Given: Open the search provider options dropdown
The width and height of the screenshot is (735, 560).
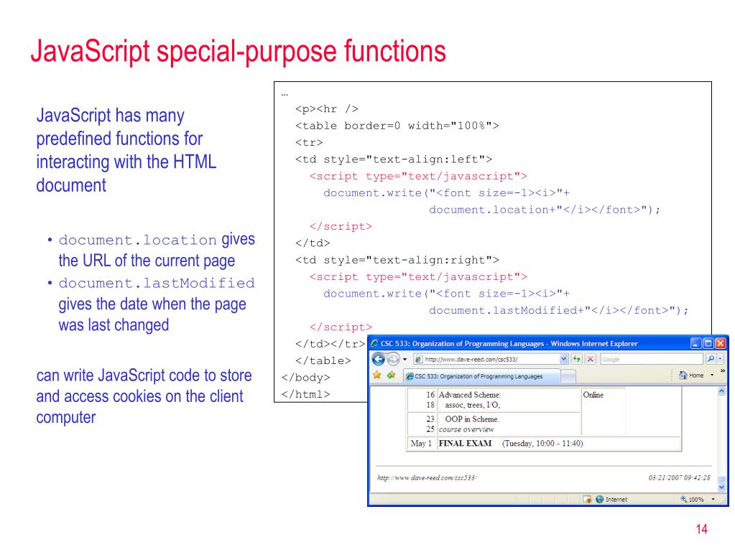Looking at the screenshot, I should [x=720, y=359].
